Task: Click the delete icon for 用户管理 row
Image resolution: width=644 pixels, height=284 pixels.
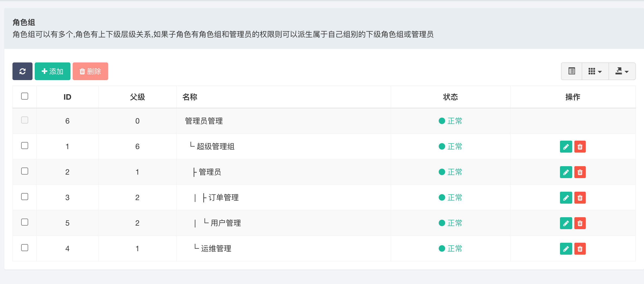Action: [580, 223]
